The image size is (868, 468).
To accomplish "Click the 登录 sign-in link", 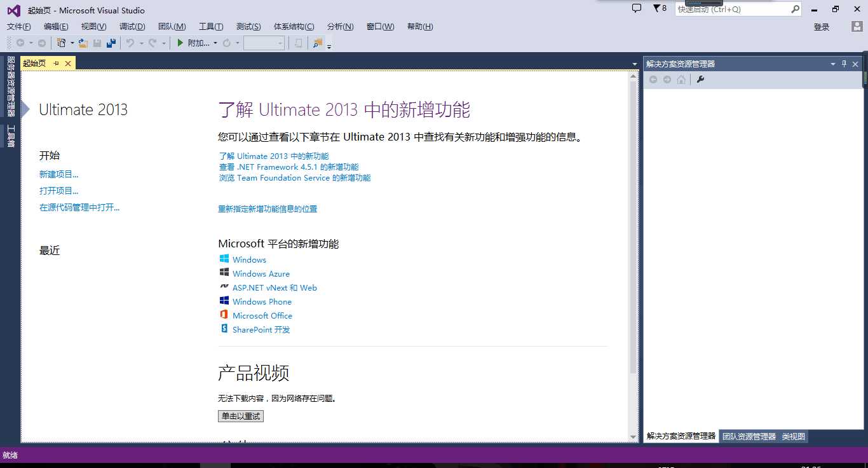I will click(x=822, y=27).
